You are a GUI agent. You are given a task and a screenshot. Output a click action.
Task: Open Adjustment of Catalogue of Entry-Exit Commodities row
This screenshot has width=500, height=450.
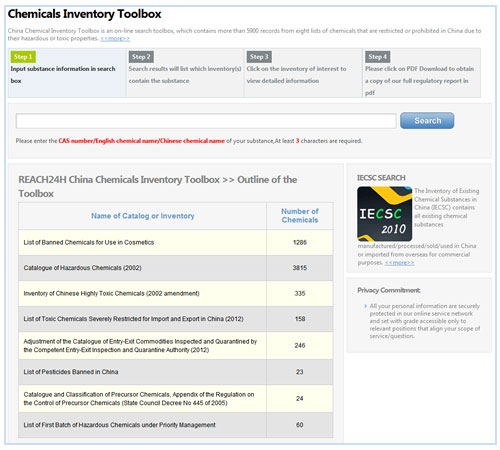point(176,346)
